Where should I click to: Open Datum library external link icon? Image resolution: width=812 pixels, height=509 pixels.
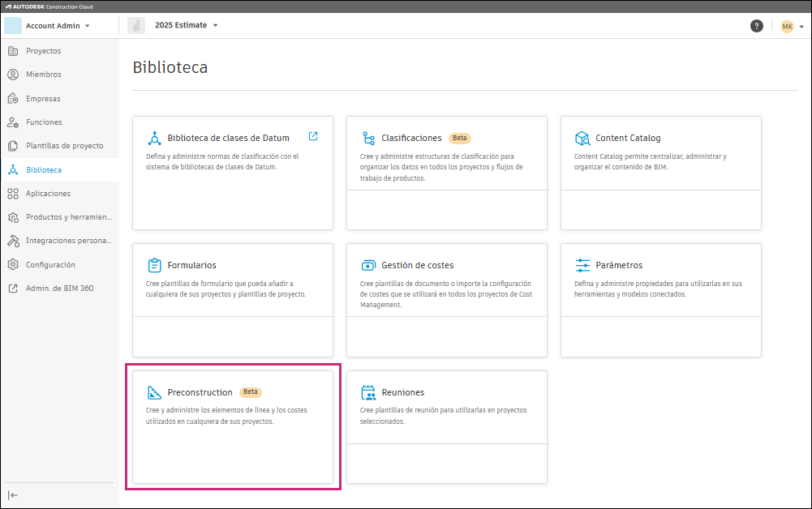point(313,136)
